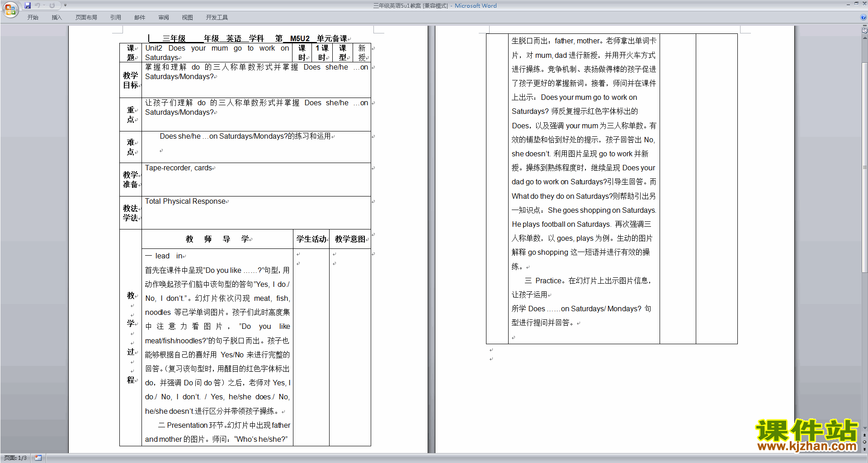This screenshot has height=463, width=868.
Task: Toggle the ruler view icon above scrollbar
Action: (864, 31)
